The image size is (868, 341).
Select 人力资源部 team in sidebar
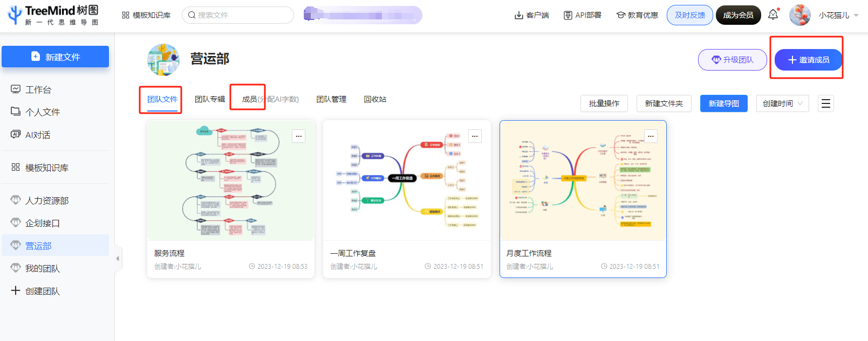tap(47, 200)
